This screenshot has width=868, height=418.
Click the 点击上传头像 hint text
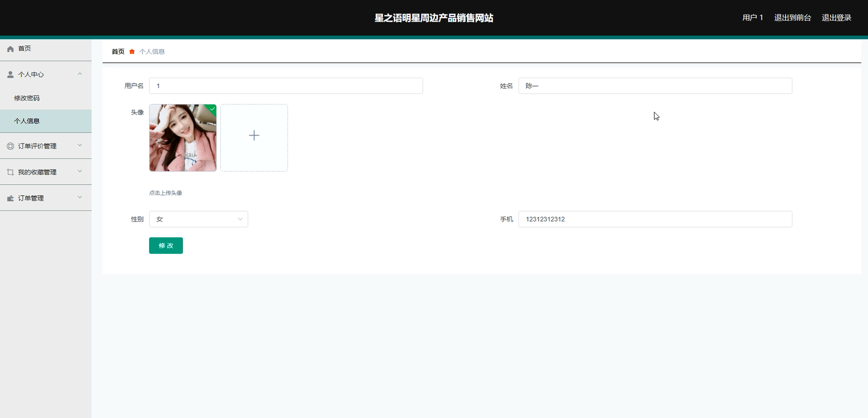166,193
